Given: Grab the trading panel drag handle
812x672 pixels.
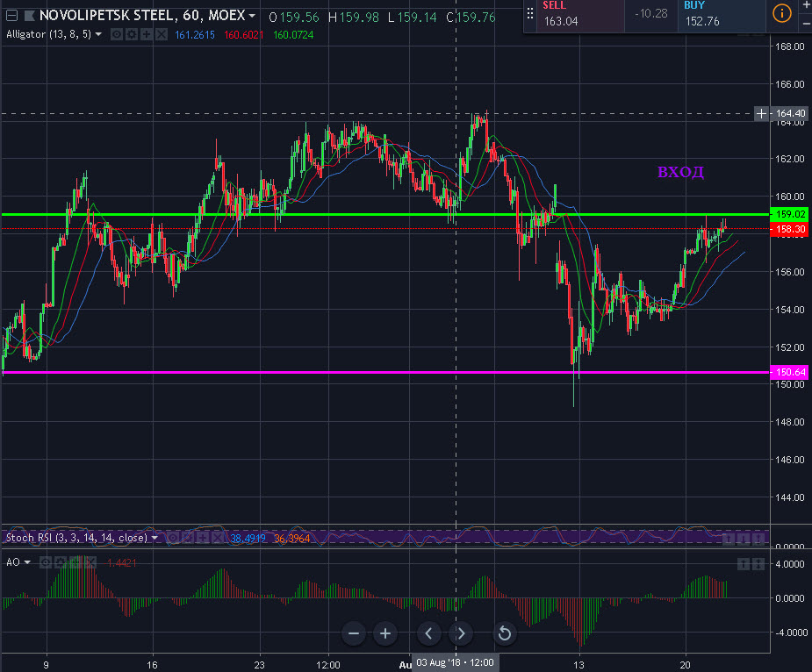Looking at the screenshot, I should tap(529, 14).
